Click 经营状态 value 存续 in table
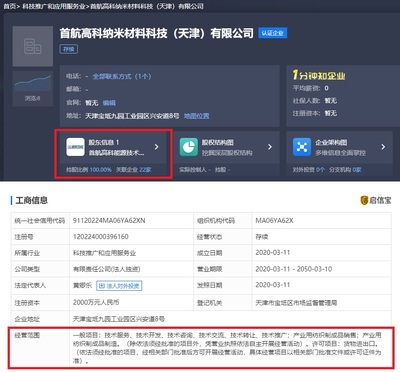 point(262,237)
